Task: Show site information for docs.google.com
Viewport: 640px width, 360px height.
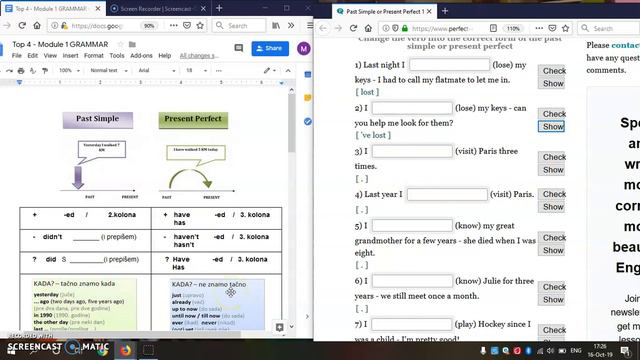Action: pyautogui.click(x=54, y=25)
